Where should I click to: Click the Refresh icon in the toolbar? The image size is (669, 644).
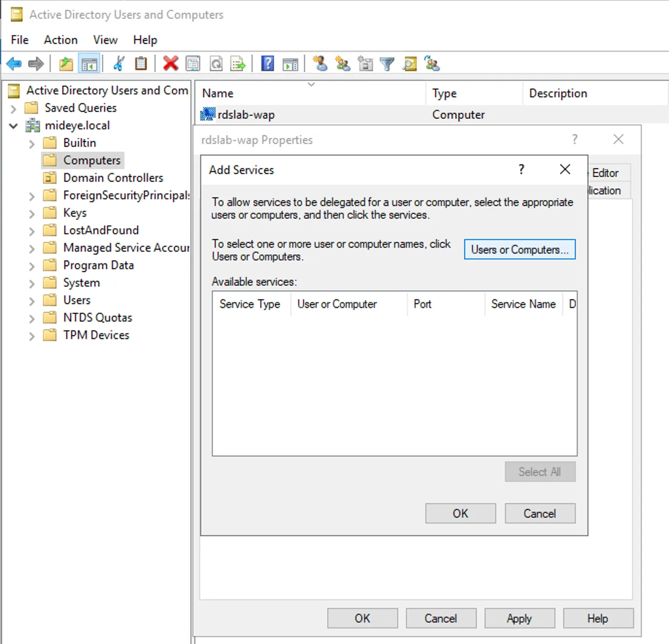pos(216,63)
